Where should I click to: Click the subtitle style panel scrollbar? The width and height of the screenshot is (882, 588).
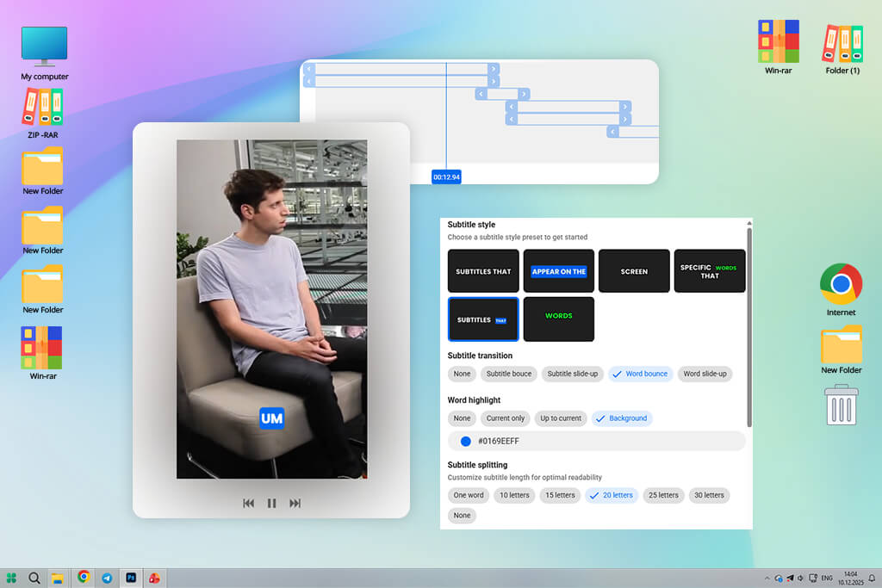pyautogui.click(x=749, y=326)
